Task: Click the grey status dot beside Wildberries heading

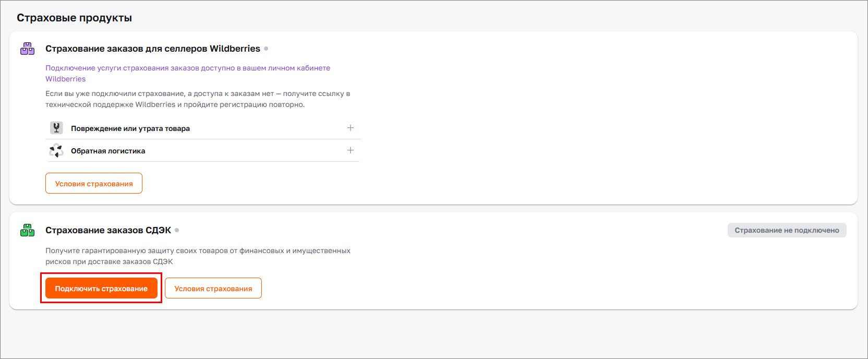Action: point(266,49)
